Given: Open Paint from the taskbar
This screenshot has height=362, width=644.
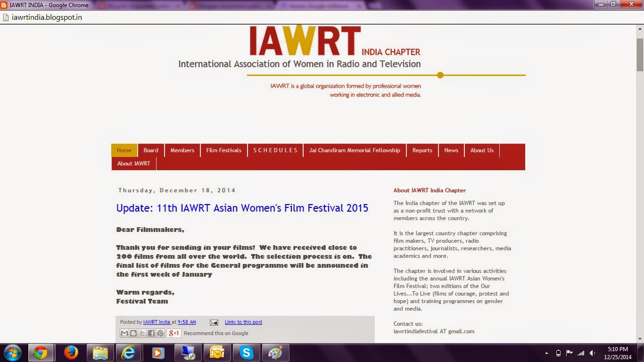Looking at the screenshot, I should (x=275, y=353).
